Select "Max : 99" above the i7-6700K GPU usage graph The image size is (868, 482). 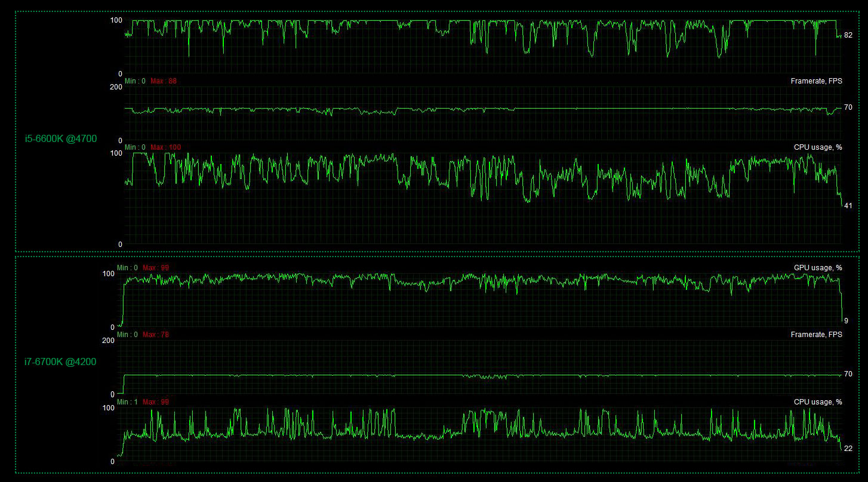tap(156, 268)
